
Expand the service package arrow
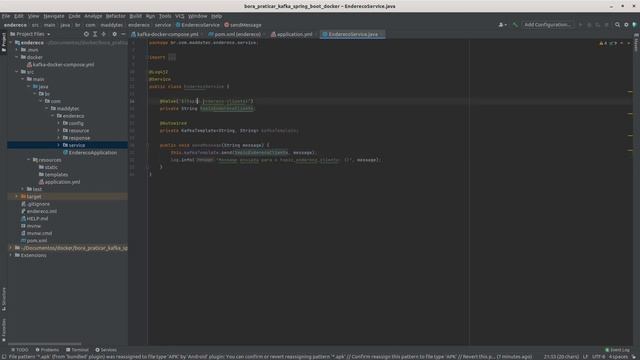59,145
